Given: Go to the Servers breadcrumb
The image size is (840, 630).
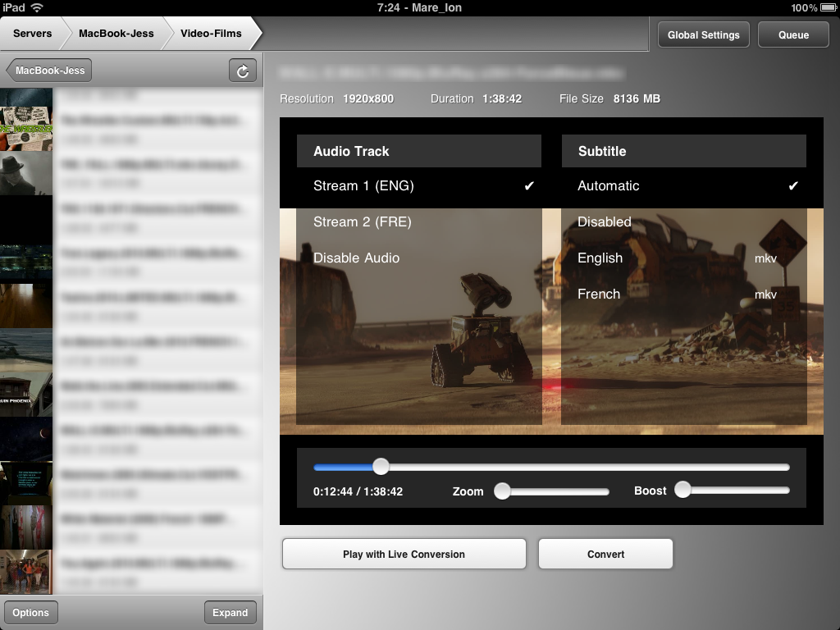Looking at the screenshot, I should [32, 33].
